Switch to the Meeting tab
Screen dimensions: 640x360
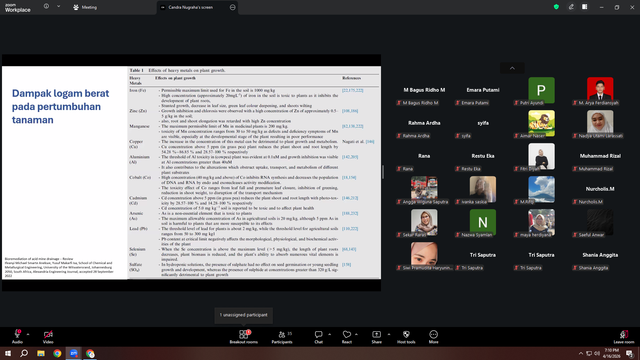[85, 7]
